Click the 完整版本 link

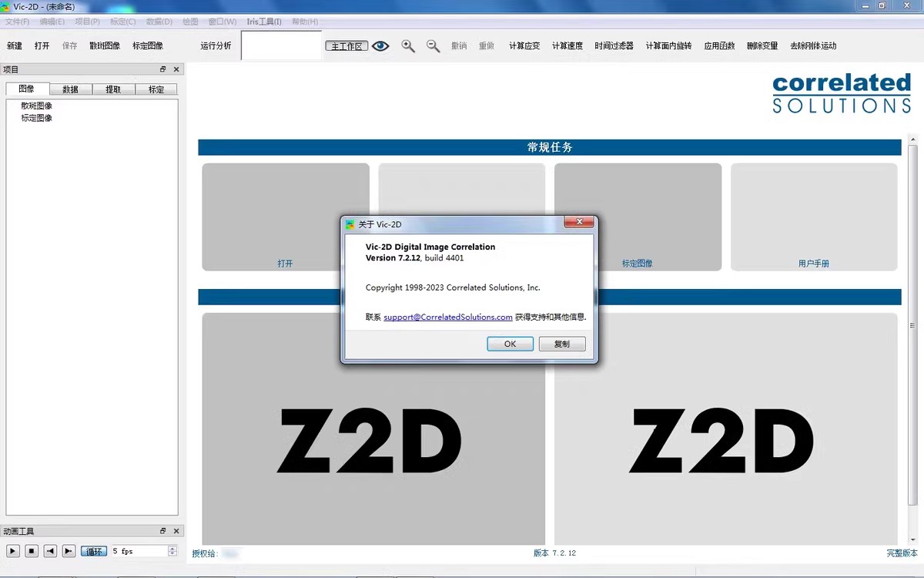coord(902,553)
